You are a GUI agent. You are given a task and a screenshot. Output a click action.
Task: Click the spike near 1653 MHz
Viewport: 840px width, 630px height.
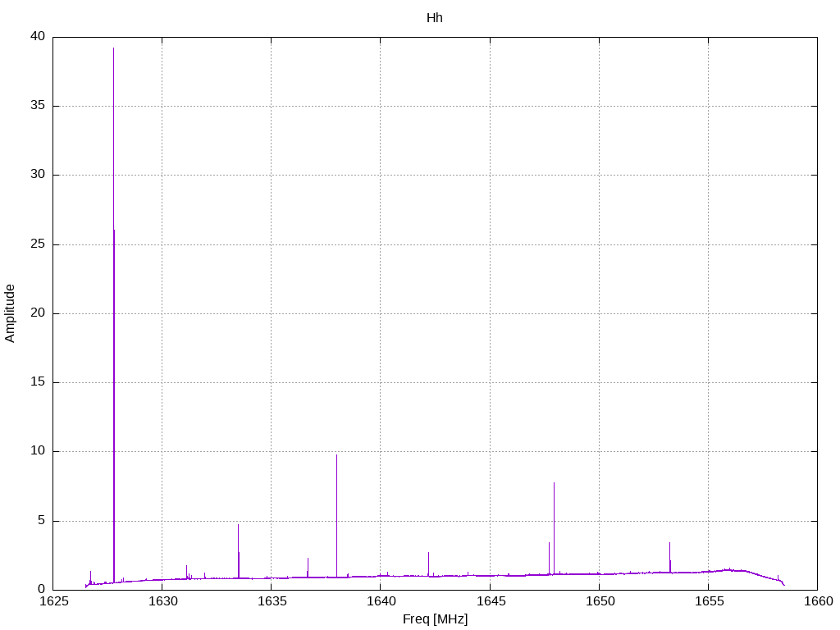[669, 557]
